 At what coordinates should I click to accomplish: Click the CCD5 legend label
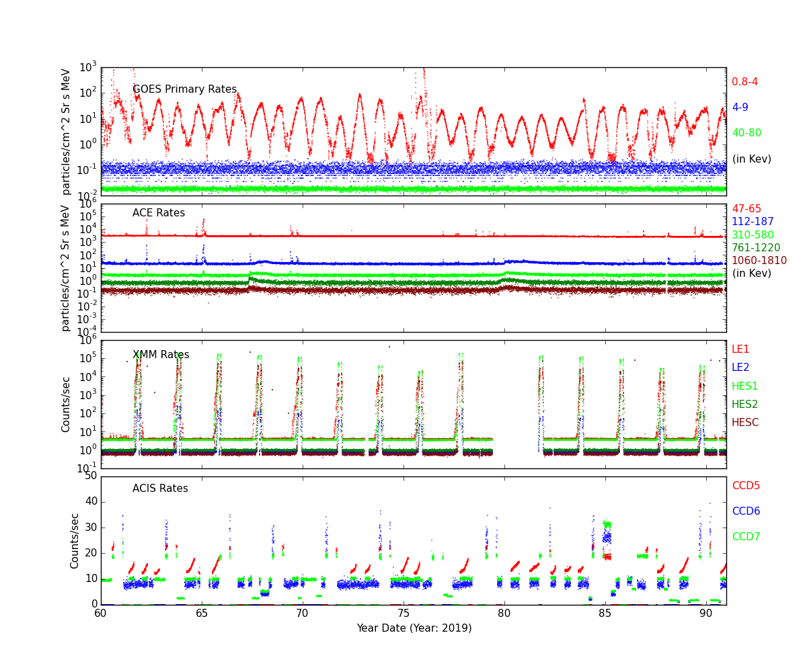[746, 486]
